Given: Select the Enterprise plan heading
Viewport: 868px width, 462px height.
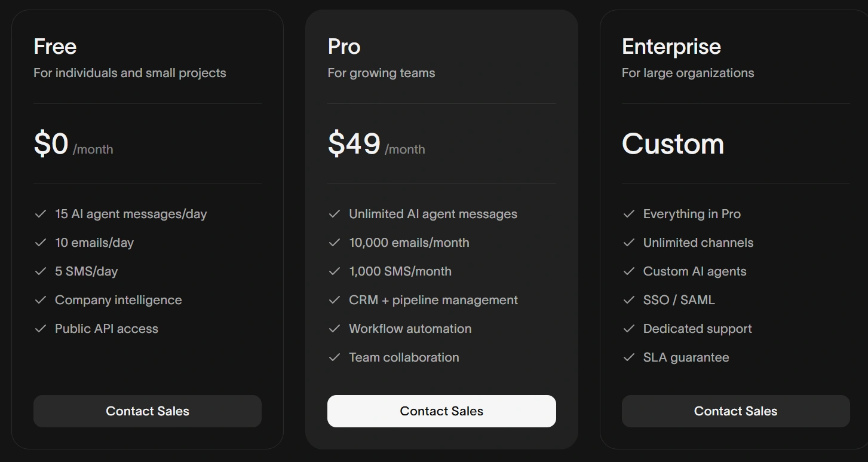Looking at the screenshot, I should coord(671,47).
